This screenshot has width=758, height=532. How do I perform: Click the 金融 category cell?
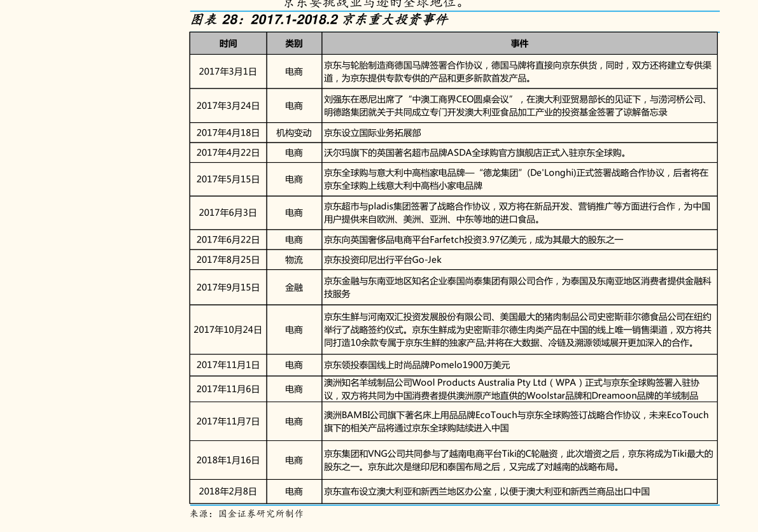[x=294, y=288]
